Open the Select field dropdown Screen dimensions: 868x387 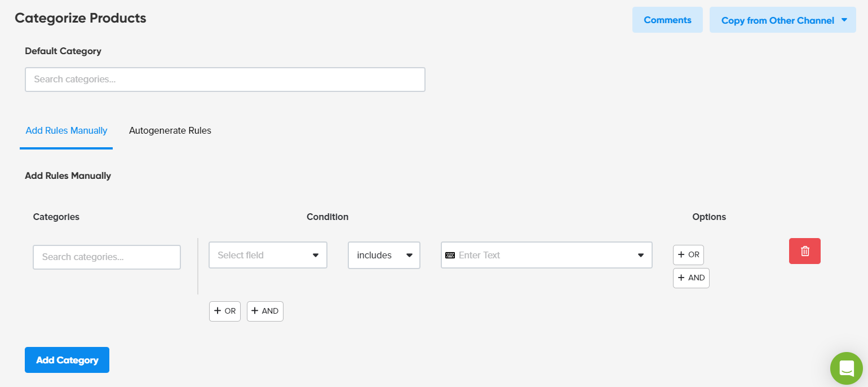(268, 255)
